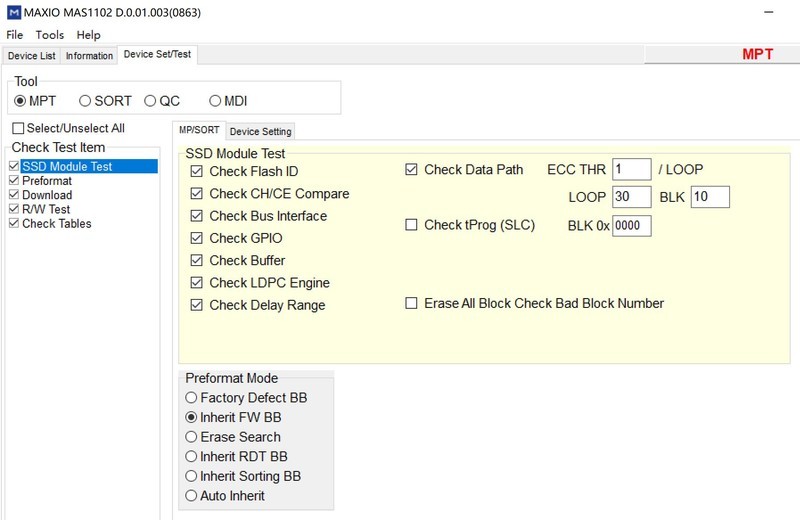Enable Check tProg (SLC) checkbox

pos(411,225)
